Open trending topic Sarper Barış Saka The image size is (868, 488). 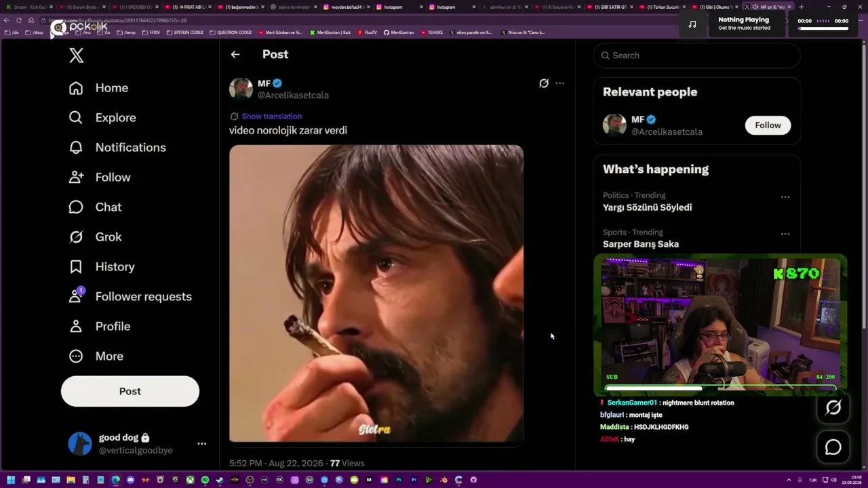tap(641, 244)
